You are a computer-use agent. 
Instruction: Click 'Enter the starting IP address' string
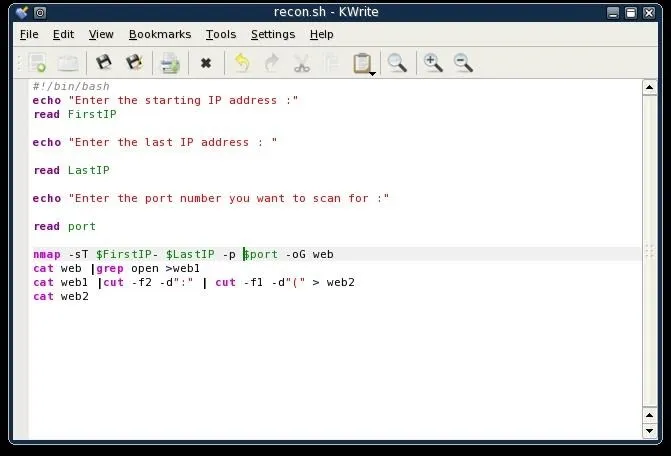183,101
